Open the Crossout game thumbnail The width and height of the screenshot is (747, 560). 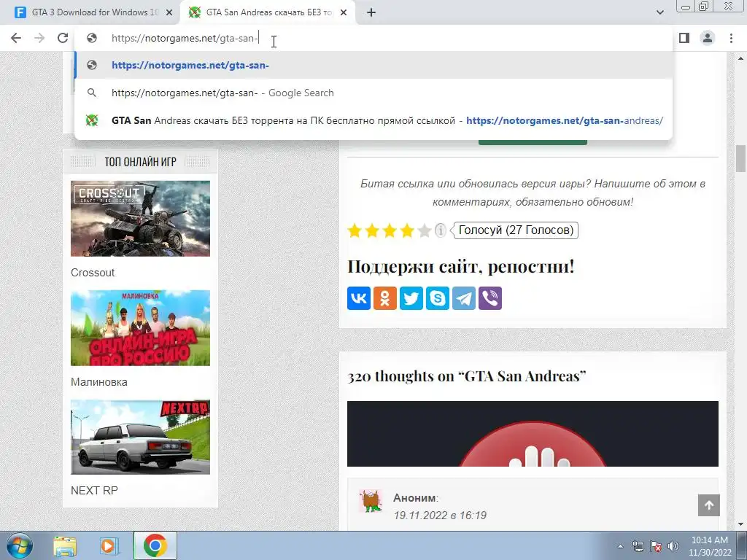140,219
